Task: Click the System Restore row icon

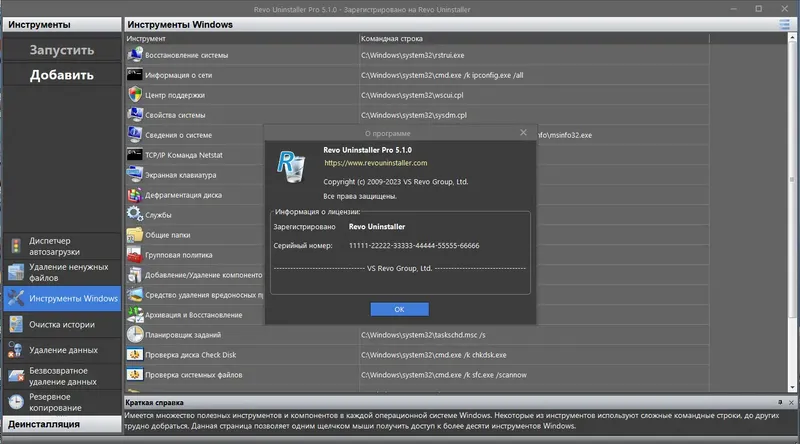Action: point(135,54)
